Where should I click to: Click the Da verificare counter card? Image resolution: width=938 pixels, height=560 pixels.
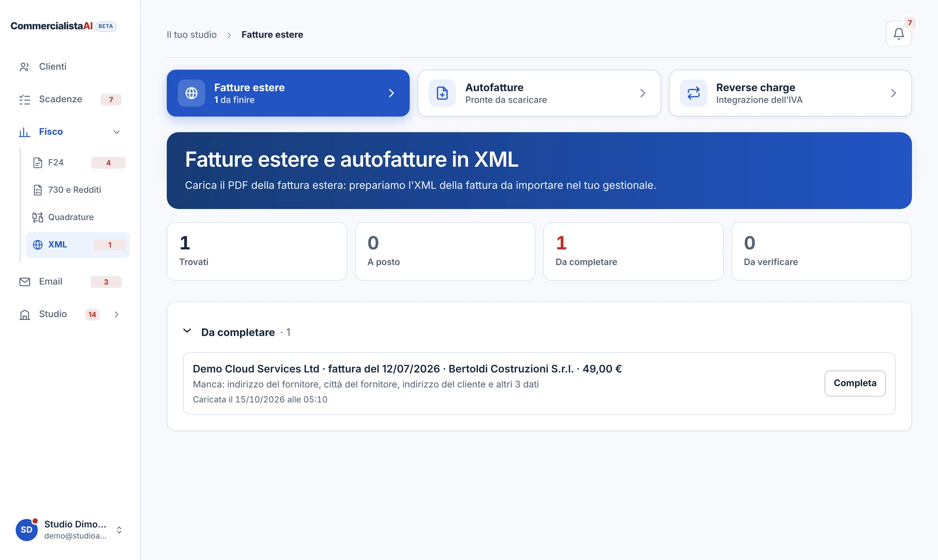tap(821, 251)
